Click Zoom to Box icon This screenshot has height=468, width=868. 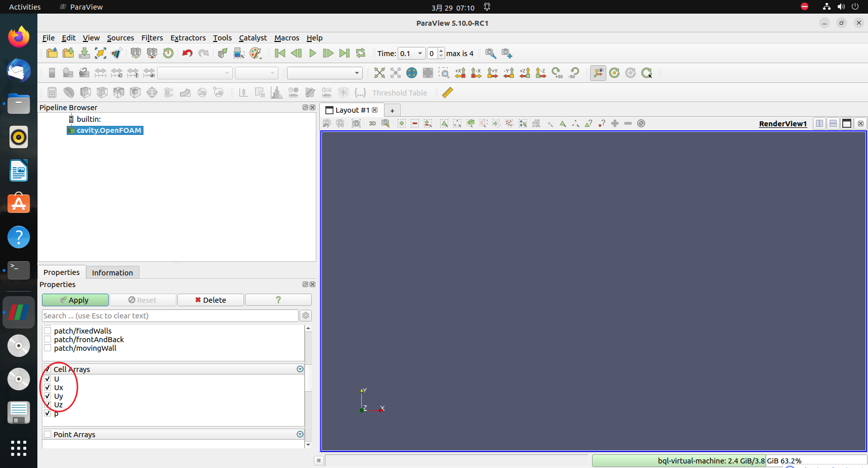444,73
